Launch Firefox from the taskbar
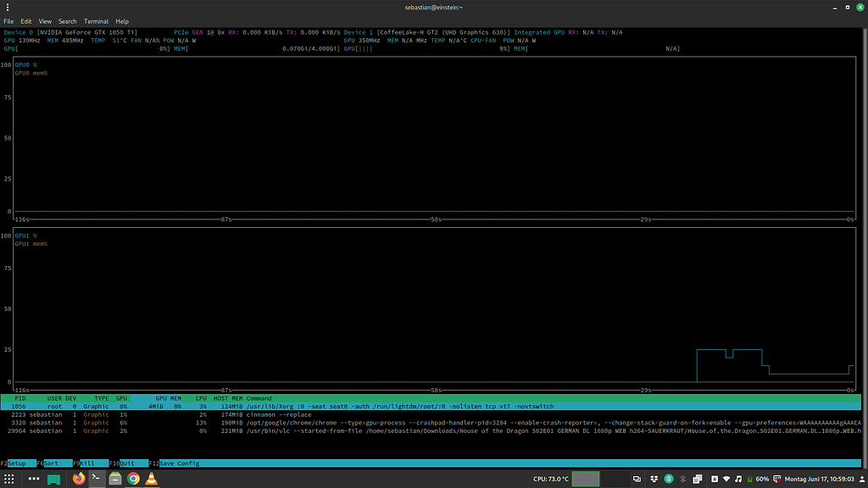 coord(78,478)
